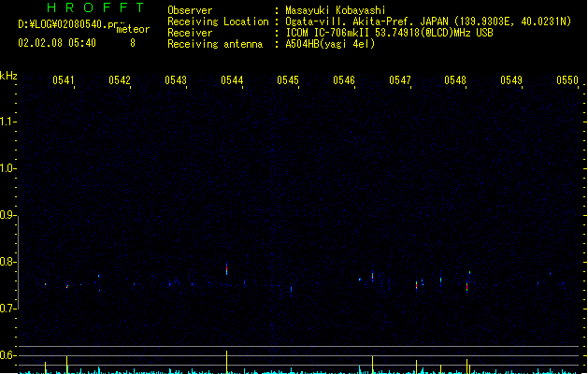Click the meteor echo just after 0544
Image resolution: width=588 pixels, height=374 pixels.
point(226,269)
